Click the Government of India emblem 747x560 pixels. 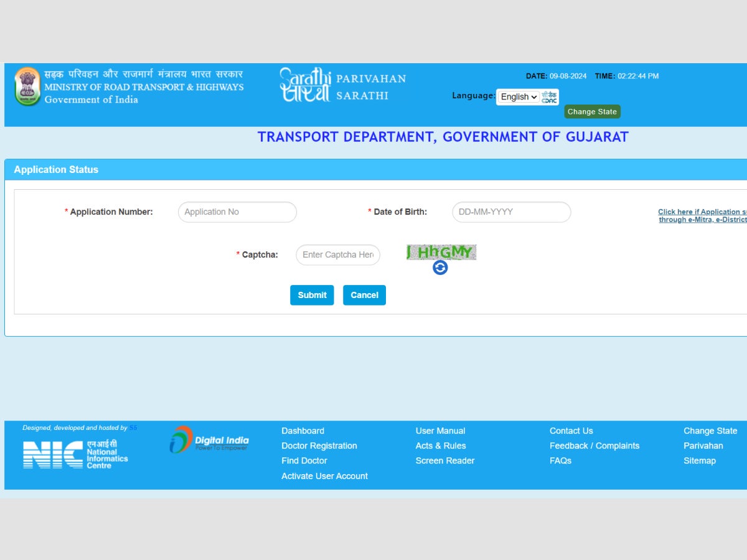click(27, 86)
